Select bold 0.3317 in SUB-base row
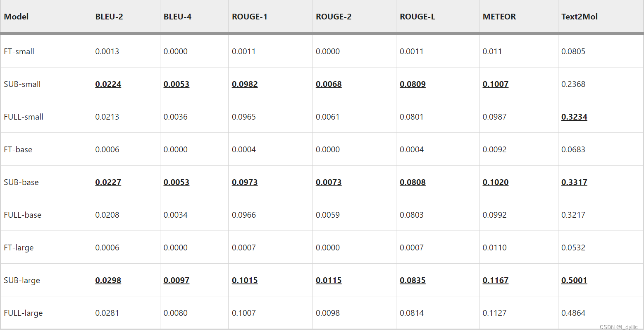 point(574,182)
